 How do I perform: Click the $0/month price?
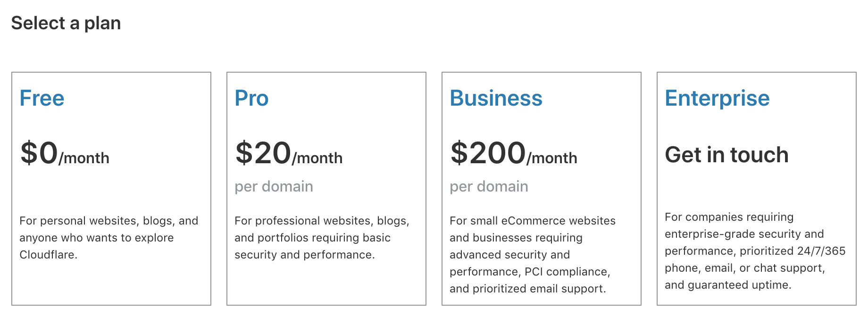click(65, 154)
